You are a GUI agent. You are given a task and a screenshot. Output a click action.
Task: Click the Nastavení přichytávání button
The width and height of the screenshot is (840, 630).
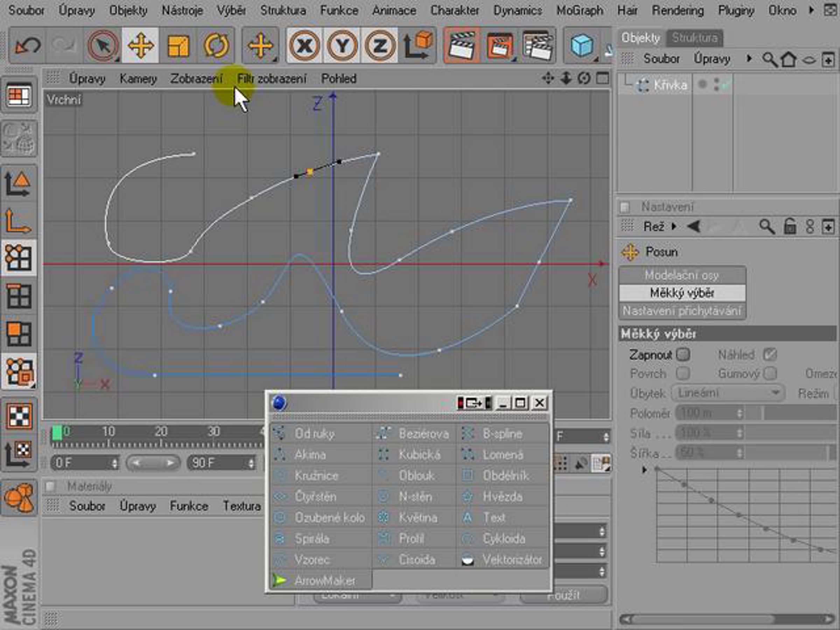682,311
